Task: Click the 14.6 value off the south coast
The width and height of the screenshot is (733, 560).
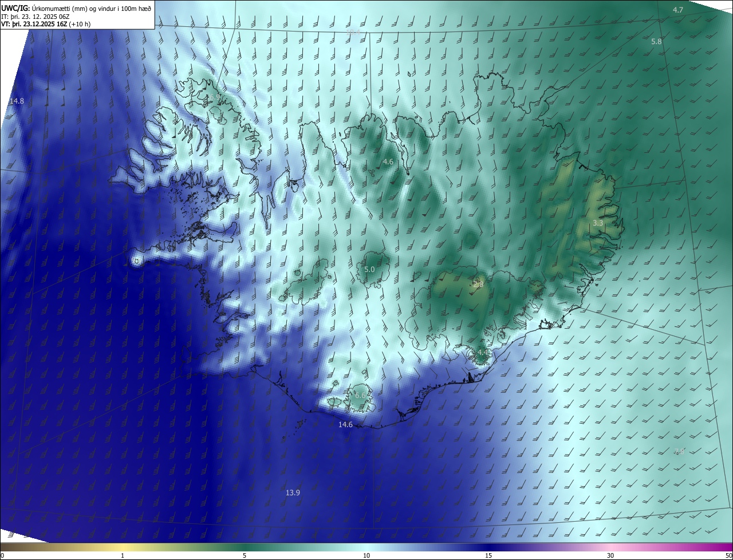Action: [345, 424]
